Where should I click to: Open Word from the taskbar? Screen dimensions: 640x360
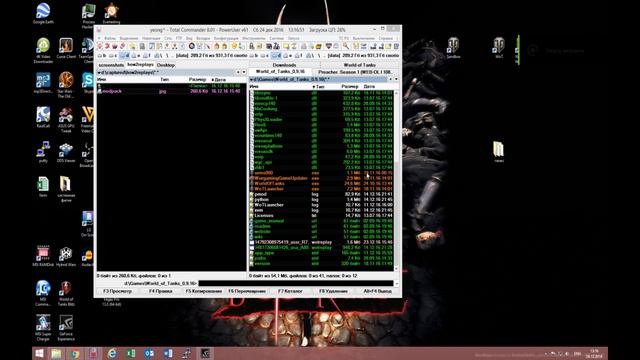pyautogui.click(x=167, y=353)
